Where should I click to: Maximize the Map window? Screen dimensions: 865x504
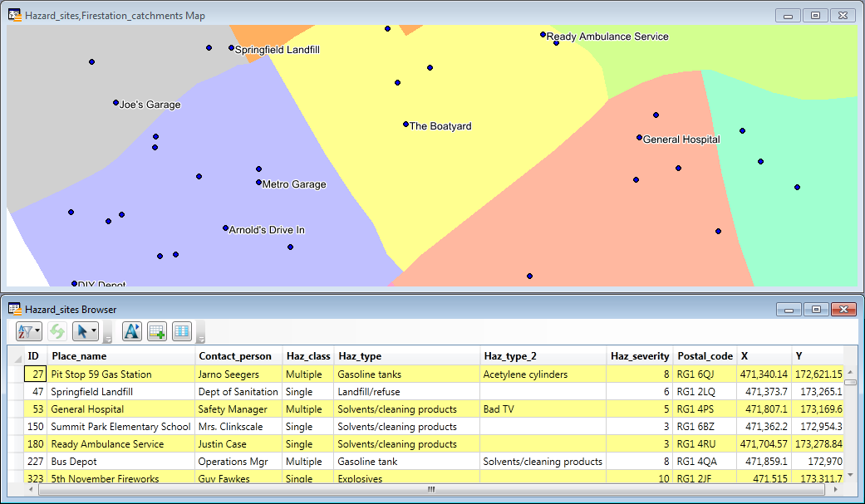(815, 16)
